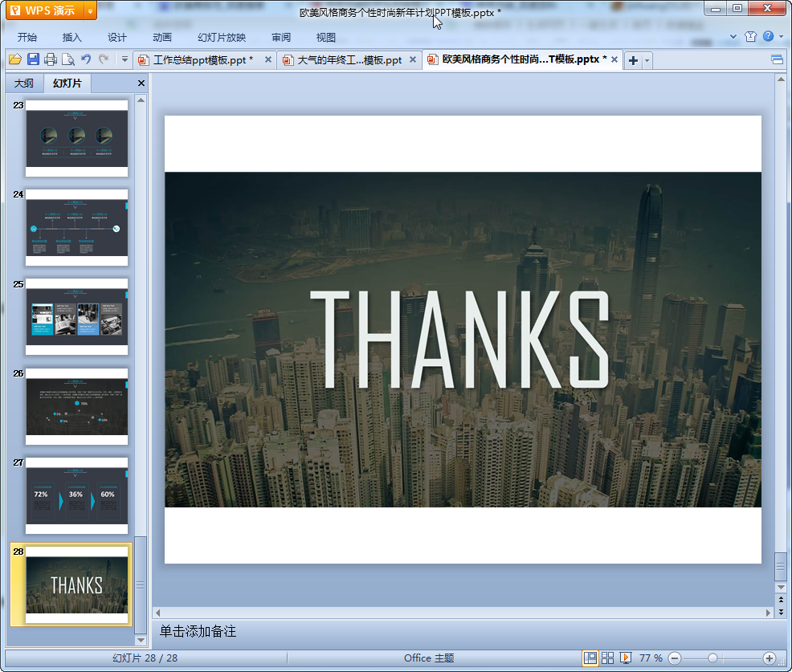Open the quick access toolbar customize dropdown

pyautogui.click(x=125, y=59)
